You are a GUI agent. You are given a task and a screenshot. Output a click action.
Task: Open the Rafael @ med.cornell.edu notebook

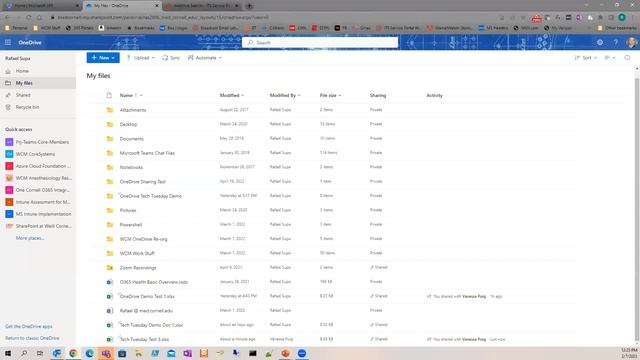pyautogui.click(x=146, y=311)
